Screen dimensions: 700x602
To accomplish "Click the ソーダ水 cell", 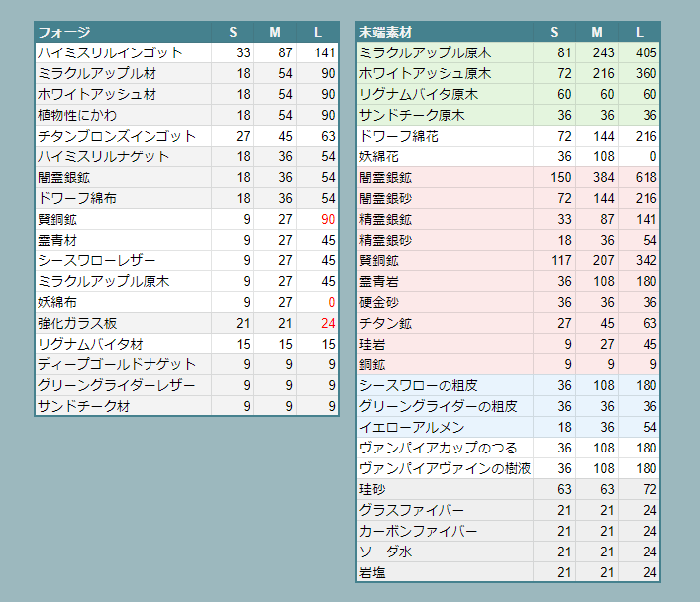I will [x=446, y=552].
